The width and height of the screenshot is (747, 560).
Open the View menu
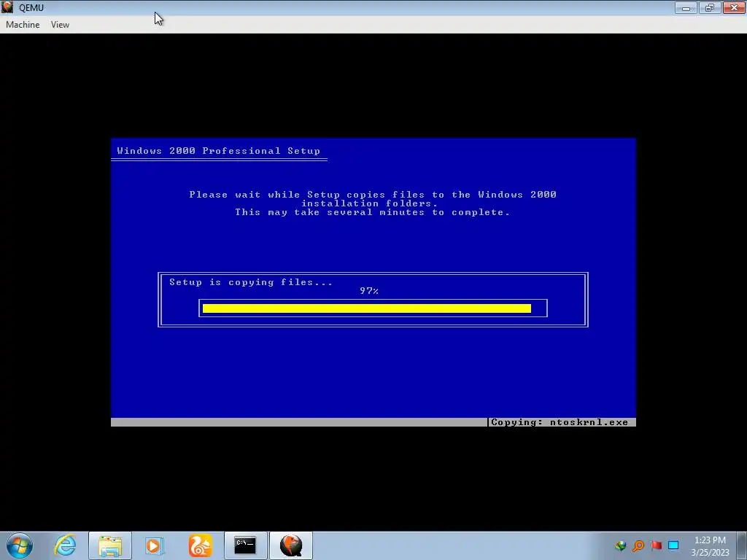tap(60, 25)
